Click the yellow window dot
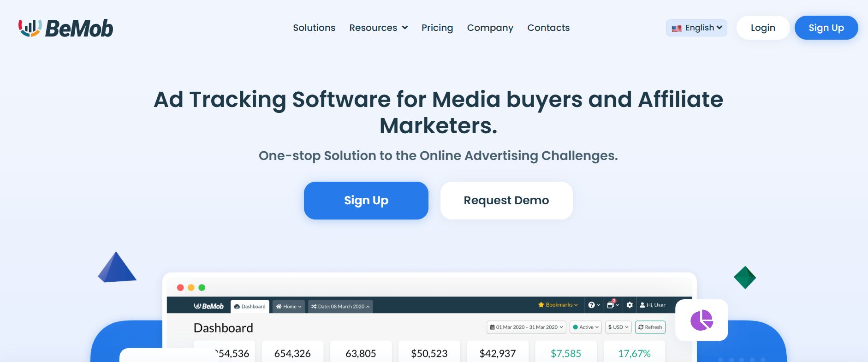The width and height of the screenshot is (868, 362). point(191,287)
